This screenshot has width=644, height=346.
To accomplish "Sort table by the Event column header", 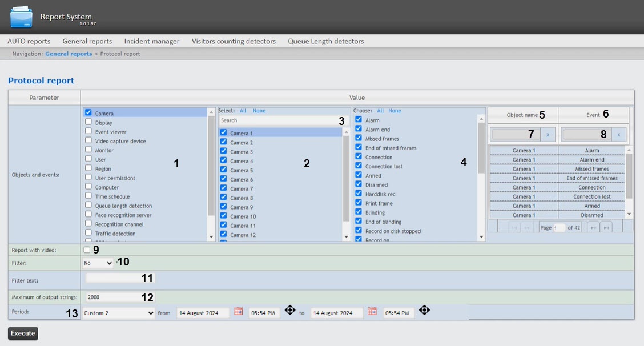I will (593, 115).
